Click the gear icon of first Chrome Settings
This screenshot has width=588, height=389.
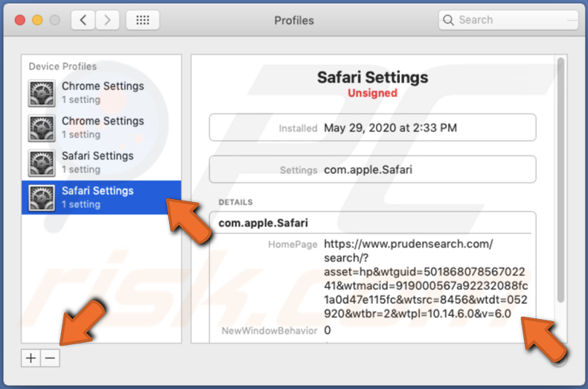tap(42, 92)
